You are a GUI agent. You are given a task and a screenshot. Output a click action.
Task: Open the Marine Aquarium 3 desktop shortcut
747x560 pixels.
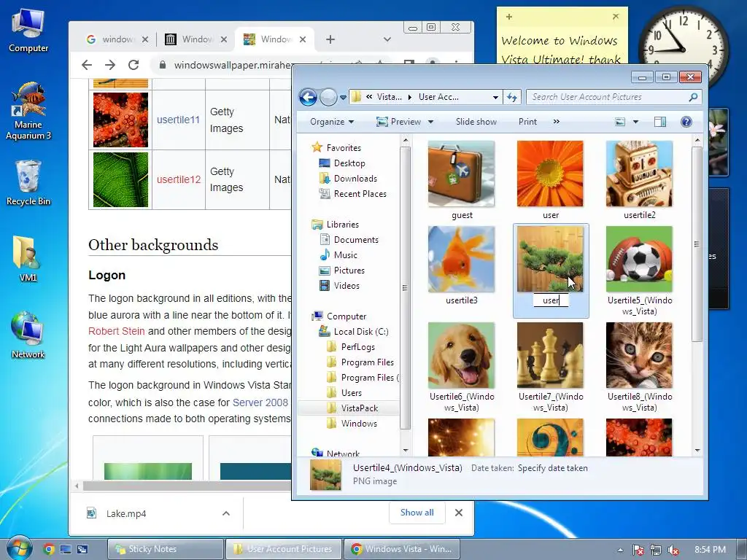coord(28,111)
